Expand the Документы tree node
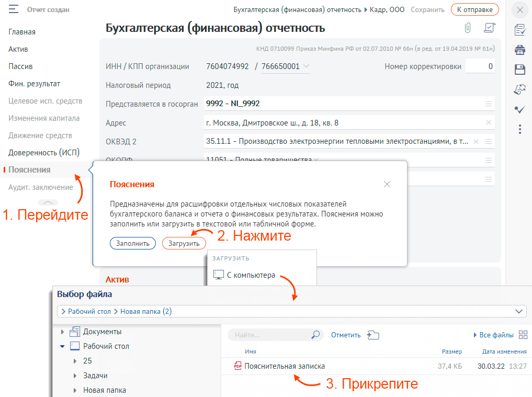The height and width of the screenshot is (397, 532). [x=62, y=332]
